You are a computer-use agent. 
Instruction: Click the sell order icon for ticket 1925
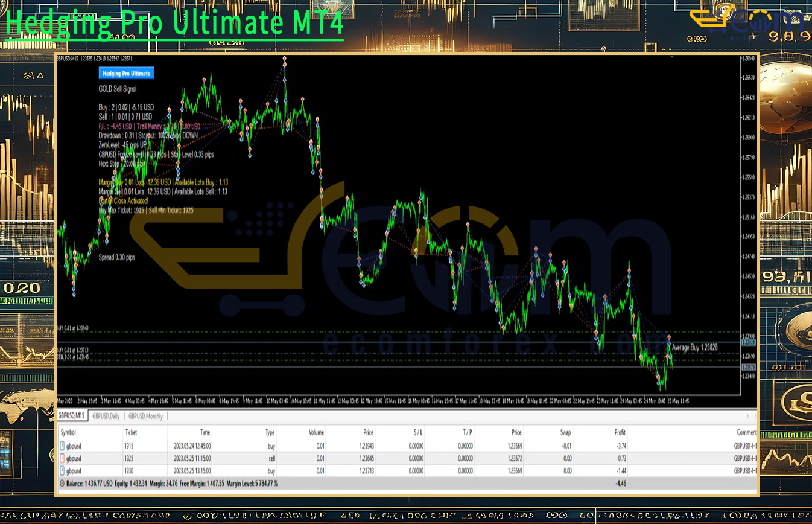[62, 458]
